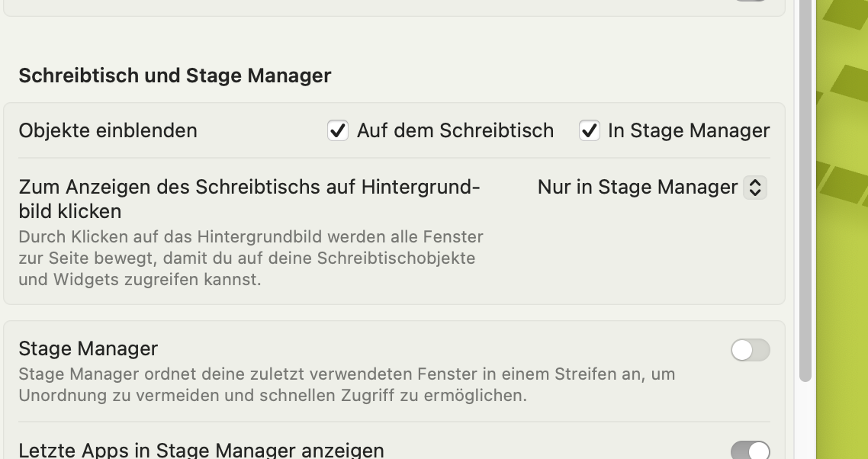Click the "Objekte einblenden" label
The image size is (868, 459).
pos(108,130)
